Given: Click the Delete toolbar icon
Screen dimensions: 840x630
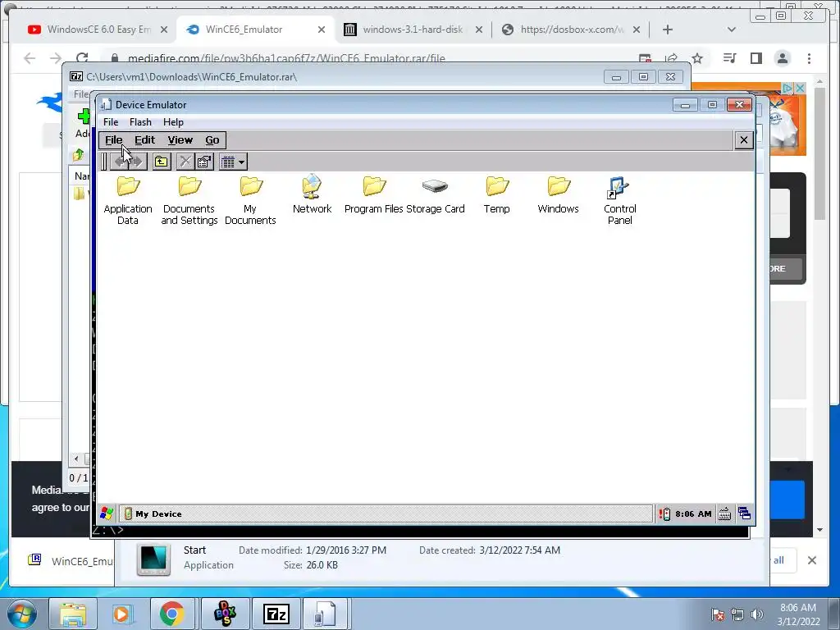Looking at the screenshot, I should (x=185, y=162).
